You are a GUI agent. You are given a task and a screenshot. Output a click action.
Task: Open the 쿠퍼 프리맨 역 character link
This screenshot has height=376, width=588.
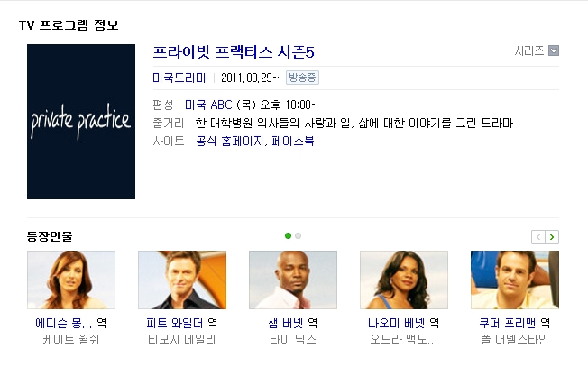coord(514,323)
